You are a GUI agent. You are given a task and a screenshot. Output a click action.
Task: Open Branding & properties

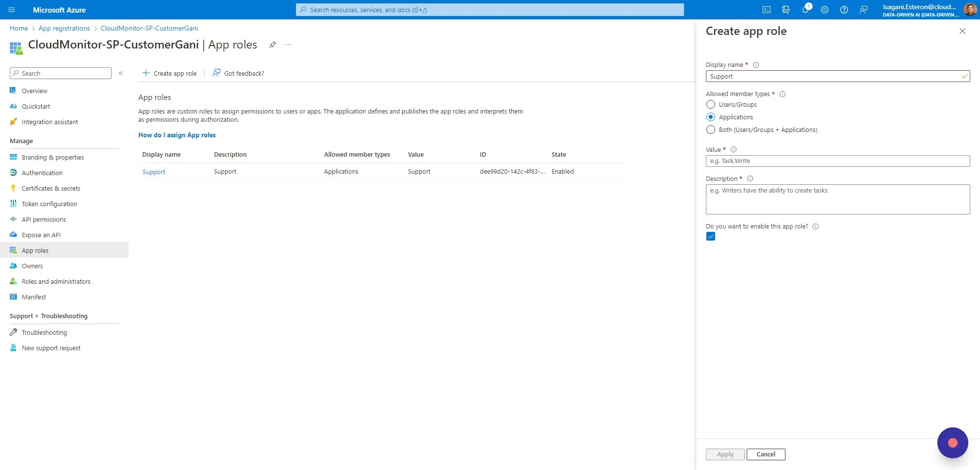pos(52,157)
